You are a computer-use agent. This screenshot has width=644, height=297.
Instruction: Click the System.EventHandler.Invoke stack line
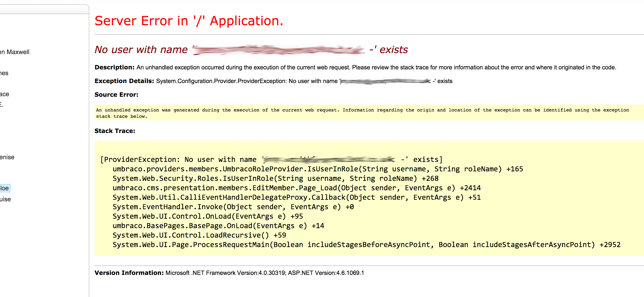coord(233,207)
